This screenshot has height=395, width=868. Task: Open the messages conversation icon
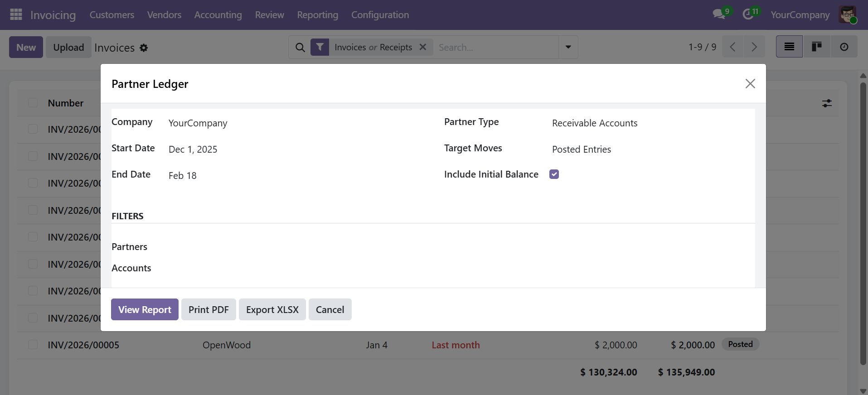click(x=719, y=14)
